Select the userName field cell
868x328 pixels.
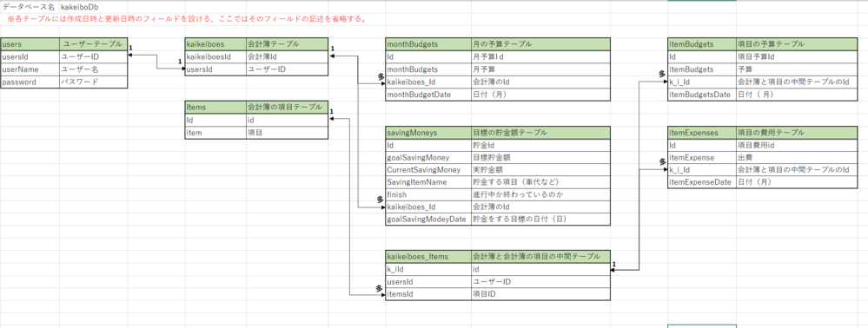(30, 69)
